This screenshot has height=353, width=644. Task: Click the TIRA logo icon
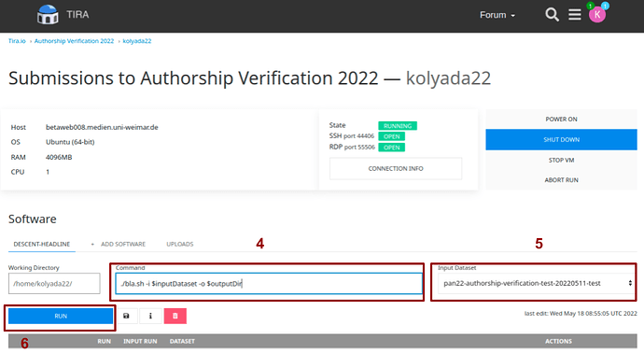[48, 15]
